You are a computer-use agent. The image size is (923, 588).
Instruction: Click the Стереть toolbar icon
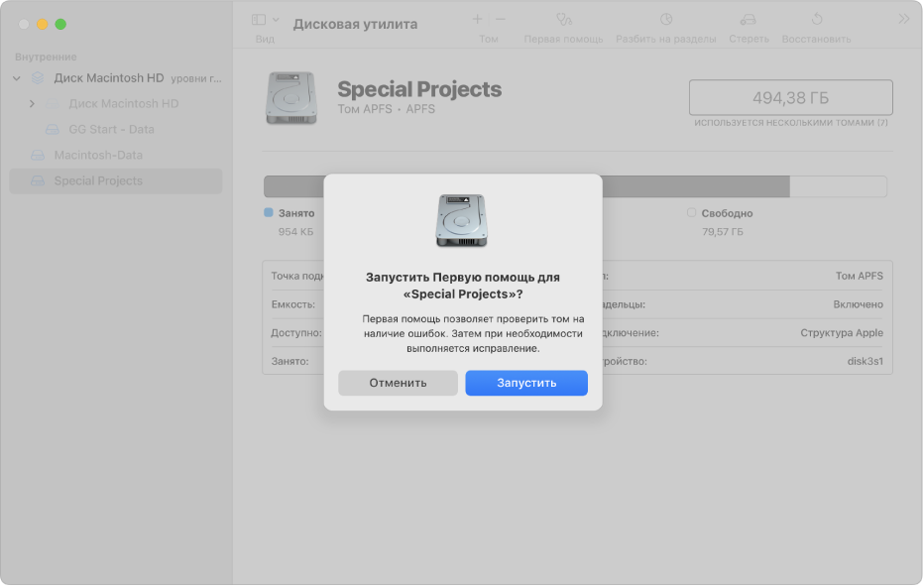tap(749, 20)
